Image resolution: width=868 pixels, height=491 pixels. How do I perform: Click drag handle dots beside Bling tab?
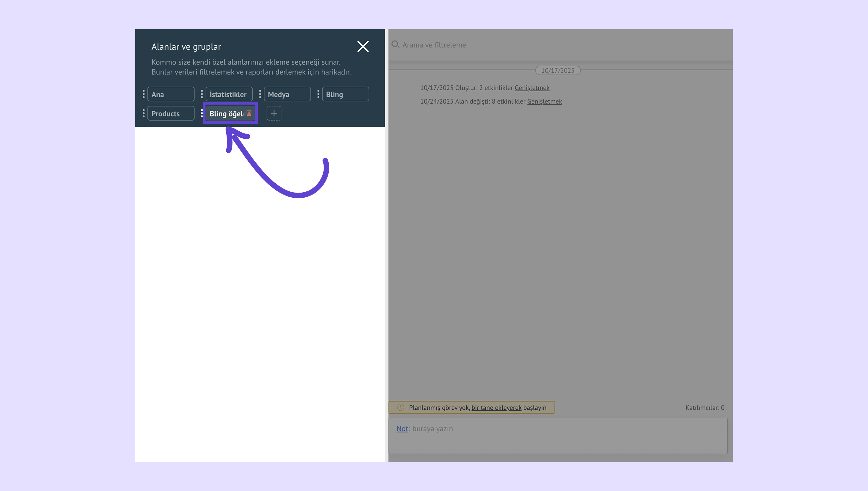[x=318, y=94]
